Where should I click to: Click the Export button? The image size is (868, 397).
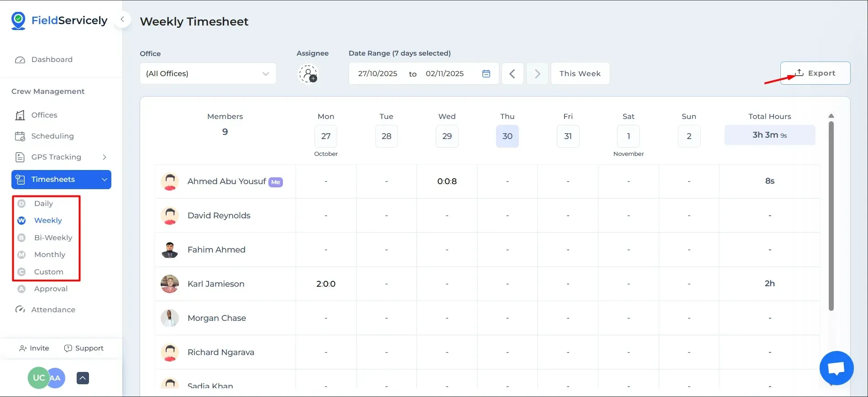[x=815, y=73]
